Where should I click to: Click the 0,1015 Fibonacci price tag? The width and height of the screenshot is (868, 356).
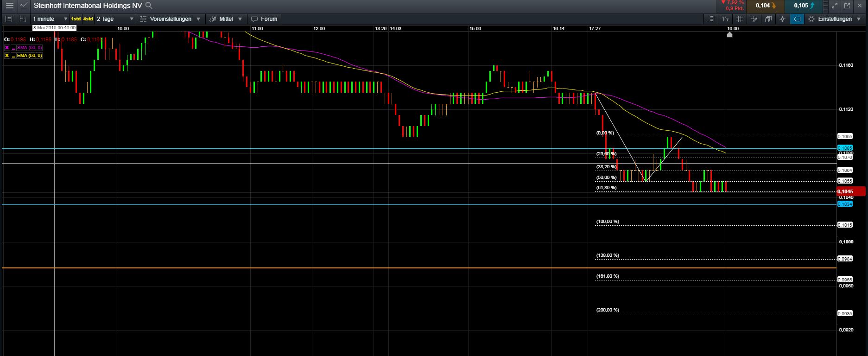coord(845,225)
